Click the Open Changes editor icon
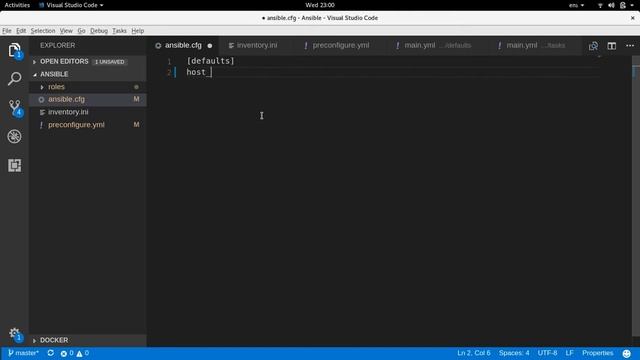The height and width of the screenshot is (360, 640). 593,46
